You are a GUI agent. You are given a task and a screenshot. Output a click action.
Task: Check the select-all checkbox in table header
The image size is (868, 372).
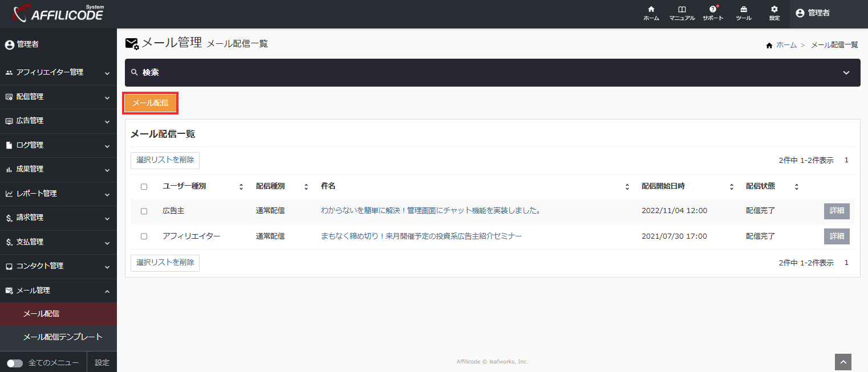(144, 187)
